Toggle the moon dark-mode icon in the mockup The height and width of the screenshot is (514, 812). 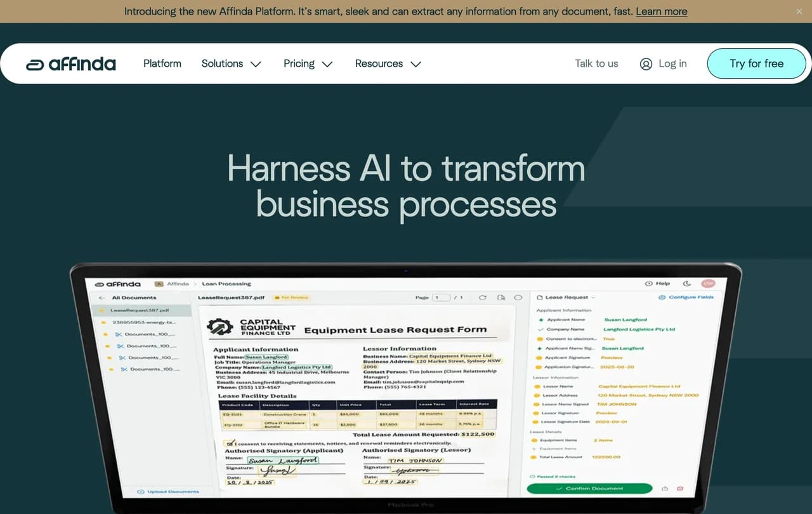[687, 284]
